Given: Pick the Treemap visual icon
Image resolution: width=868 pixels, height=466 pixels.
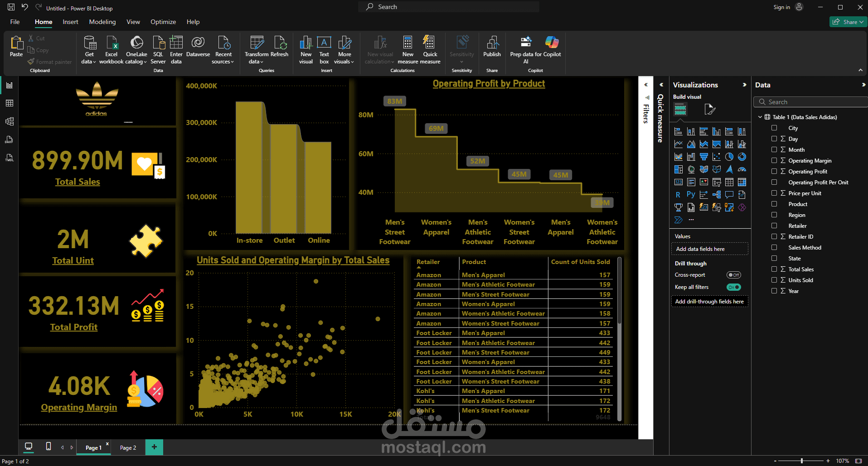Looking at the screenshot, I should [678, 170].
